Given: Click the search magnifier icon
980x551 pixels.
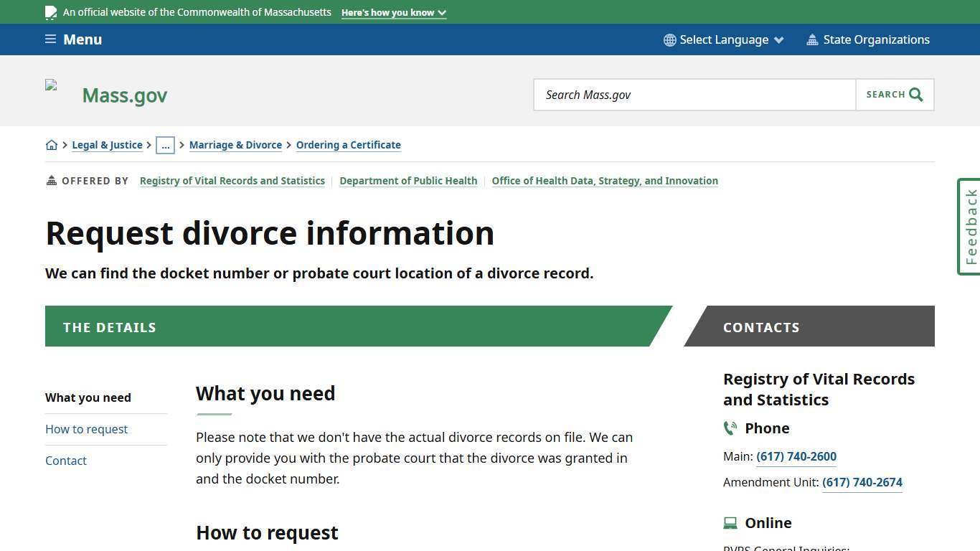Looking at the screenshot, I should point(915,94).
